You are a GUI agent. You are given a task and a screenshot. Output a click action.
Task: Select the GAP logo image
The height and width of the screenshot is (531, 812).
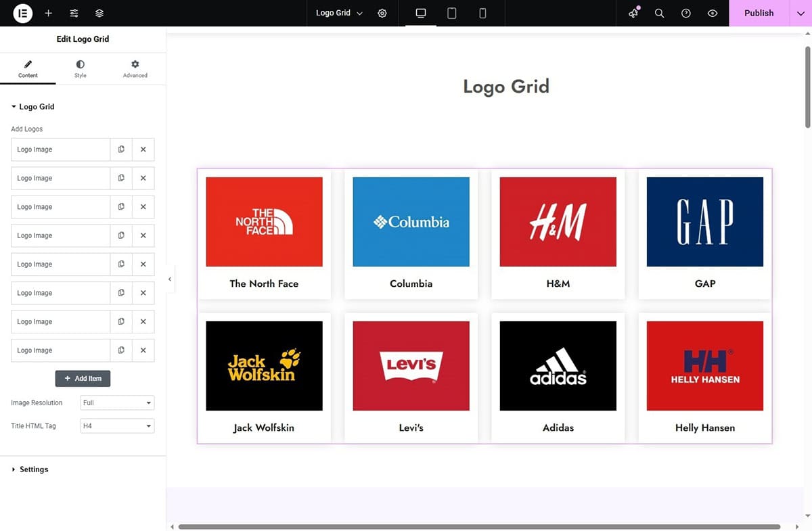point(705,222)
